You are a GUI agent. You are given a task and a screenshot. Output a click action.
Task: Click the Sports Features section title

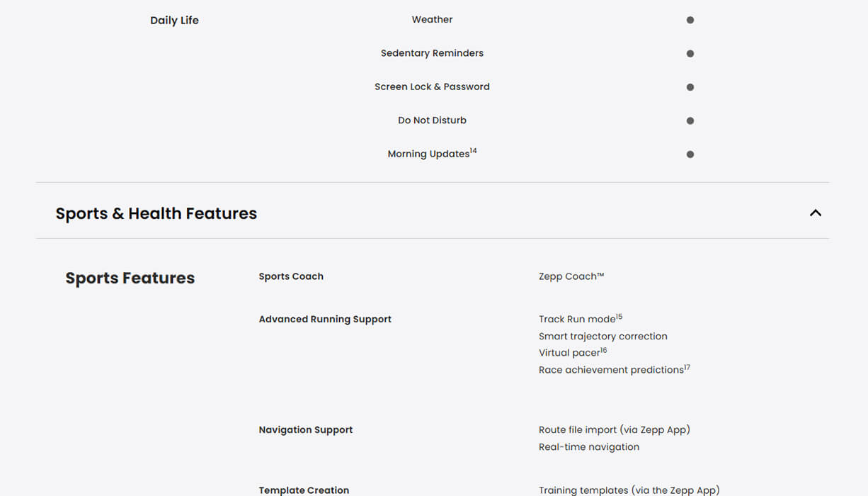pyautogui.click(x=130, y=278)
